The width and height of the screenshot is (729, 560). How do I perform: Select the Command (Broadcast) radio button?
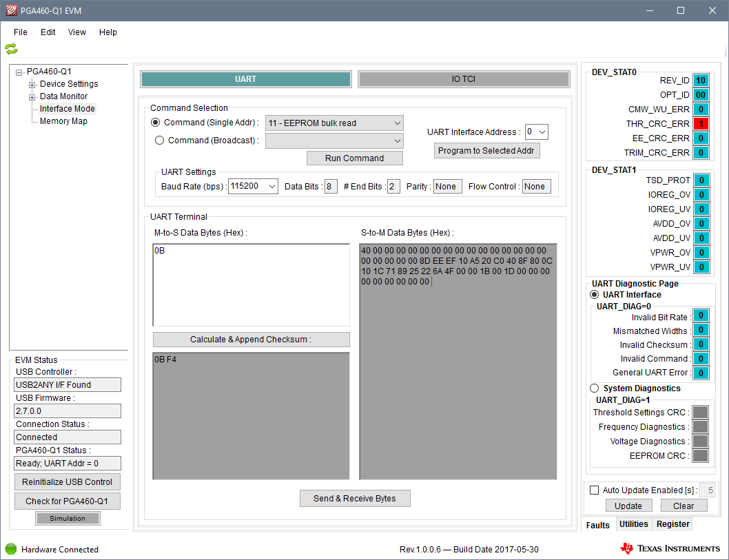[x=159, y=141]
